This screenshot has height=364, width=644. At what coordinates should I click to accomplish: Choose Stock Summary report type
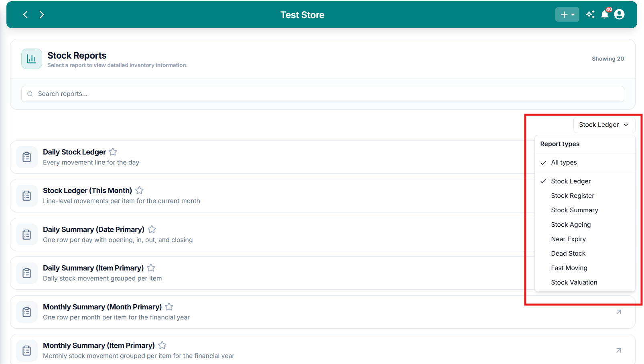[585, 210]
